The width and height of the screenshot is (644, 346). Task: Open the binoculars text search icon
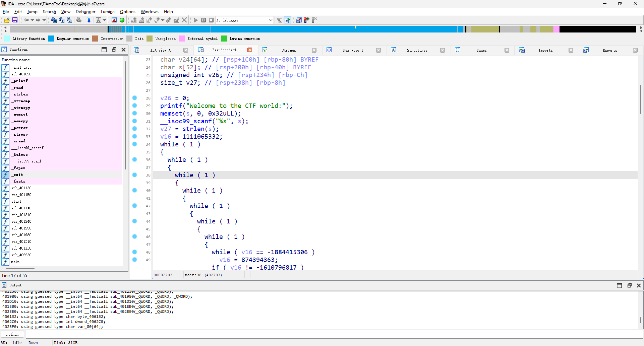click(x=62, y=20)
